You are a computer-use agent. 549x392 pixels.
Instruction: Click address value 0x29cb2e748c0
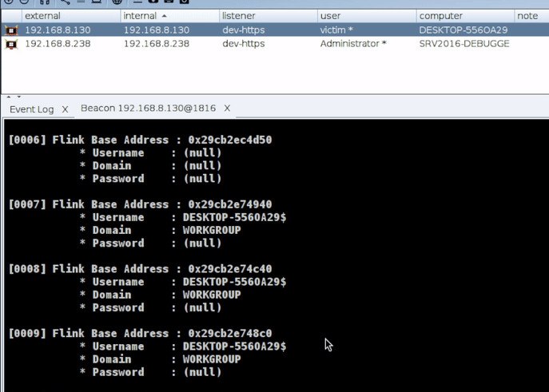coord(230,333)
